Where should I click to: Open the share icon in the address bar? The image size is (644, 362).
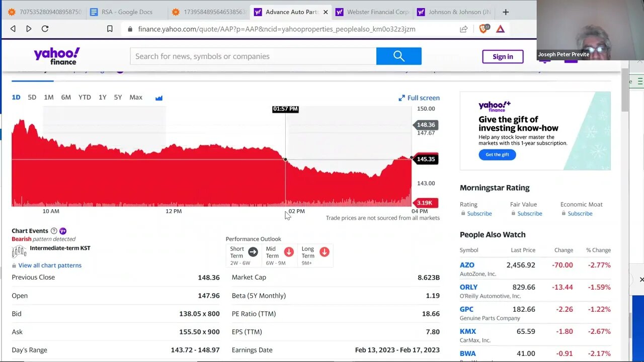tap(464, 29)
